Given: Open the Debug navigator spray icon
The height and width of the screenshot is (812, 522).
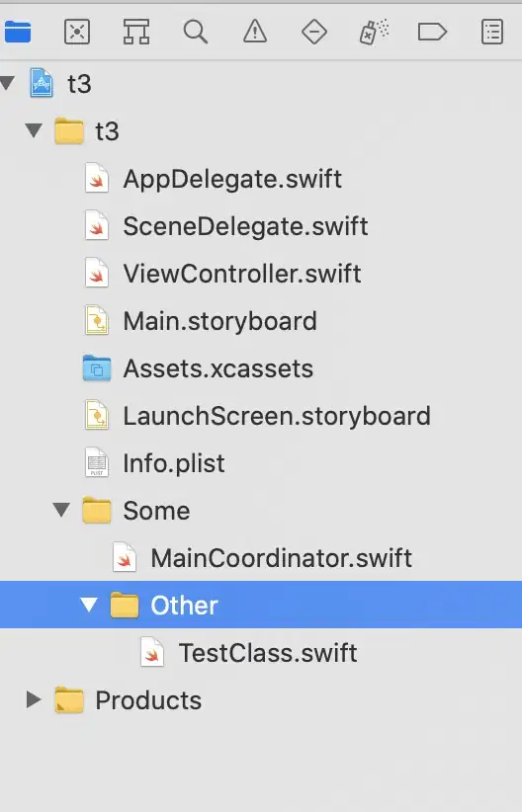Looking at the screenshot, I should tap(374, 33).
